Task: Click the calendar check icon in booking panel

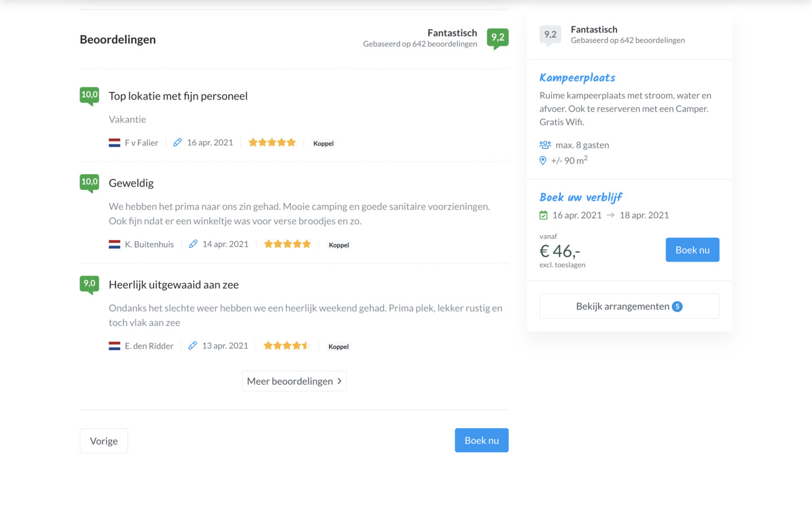Action: tap(543, 215)
